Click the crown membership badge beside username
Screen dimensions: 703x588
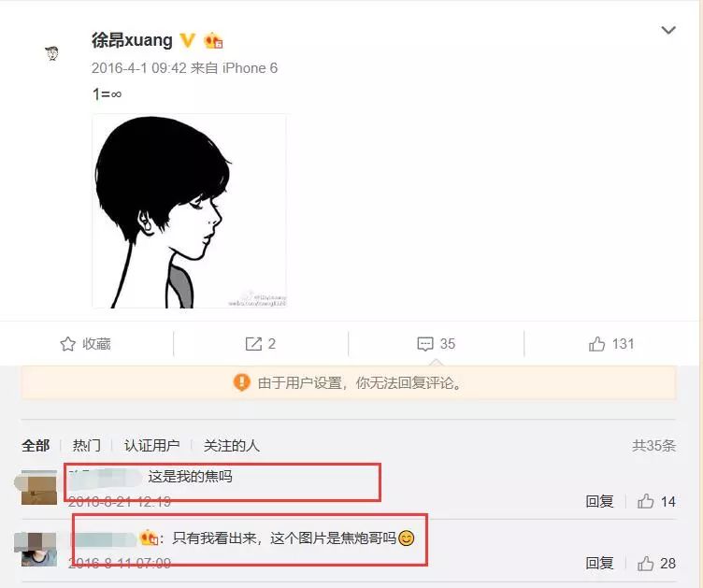click(x=213, y=41)
